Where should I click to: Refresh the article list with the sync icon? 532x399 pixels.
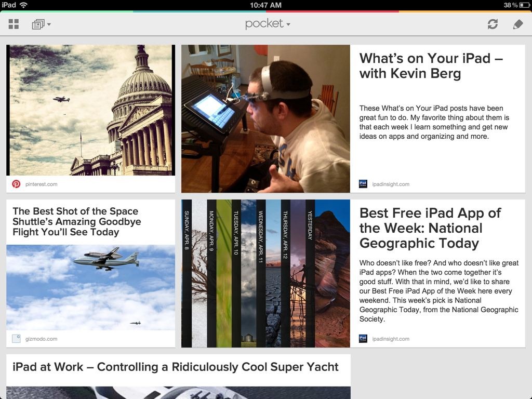click(x=493, y=24)
